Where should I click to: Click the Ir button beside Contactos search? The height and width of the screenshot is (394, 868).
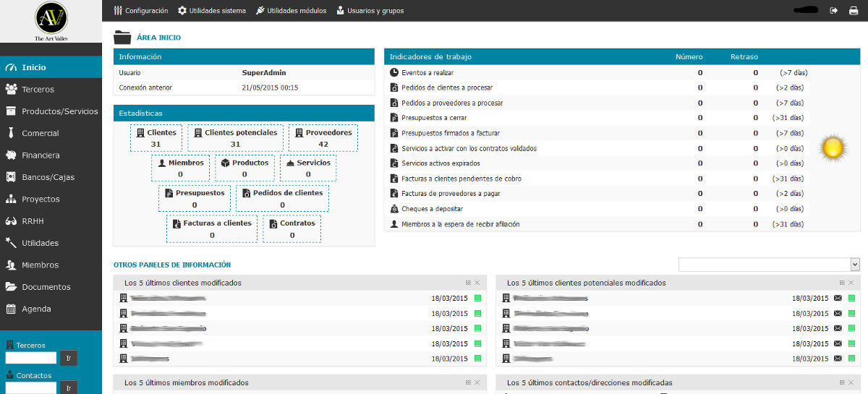click(x=69, y=388)
